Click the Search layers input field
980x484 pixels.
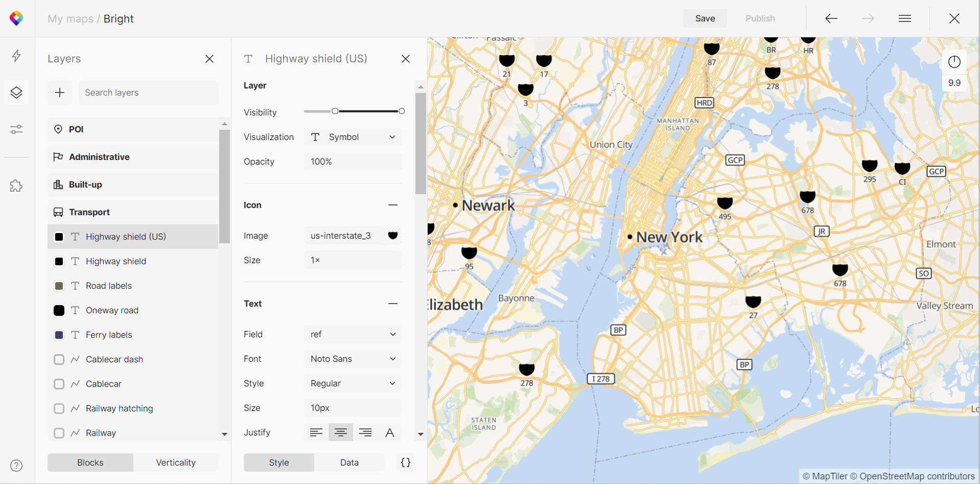point(148,93)
